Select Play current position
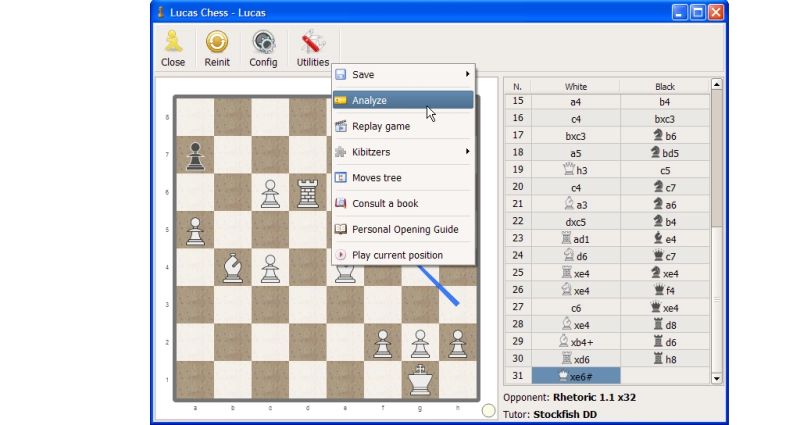The width and height of the screenshot is (800, 425). click(x=403, y=255)
